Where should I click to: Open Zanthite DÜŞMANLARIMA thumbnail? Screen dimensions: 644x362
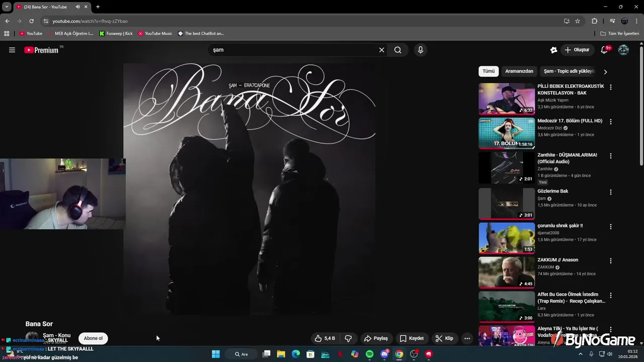[x=507, y=168]
